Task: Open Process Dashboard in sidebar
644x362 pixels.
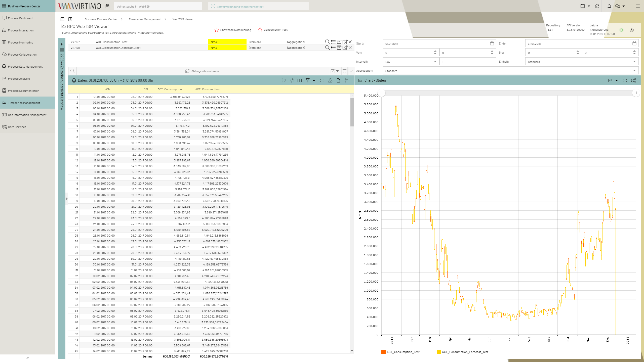Action: [28, 18]
